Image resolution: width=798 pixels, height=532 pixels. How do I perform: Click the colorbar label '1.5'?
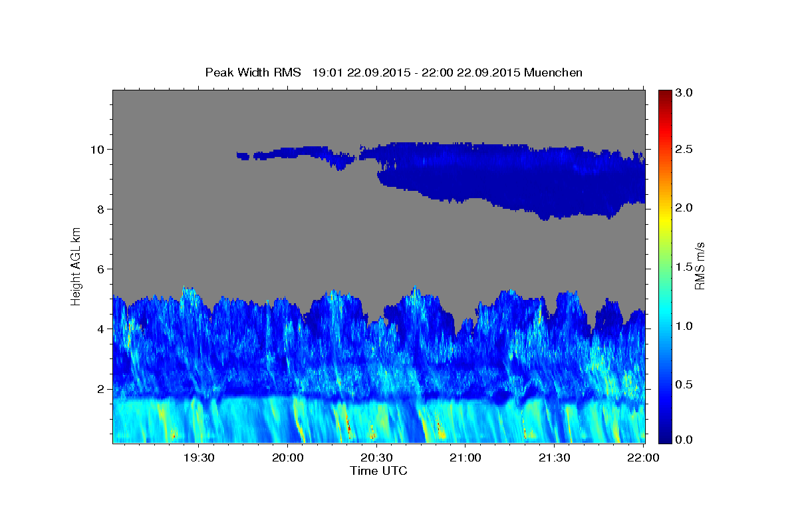[x=684, y=266]
